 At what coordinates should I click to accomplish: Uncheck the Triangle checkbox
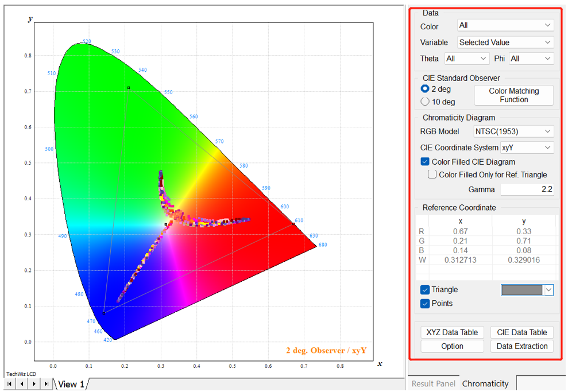click(x=425, y=290)
